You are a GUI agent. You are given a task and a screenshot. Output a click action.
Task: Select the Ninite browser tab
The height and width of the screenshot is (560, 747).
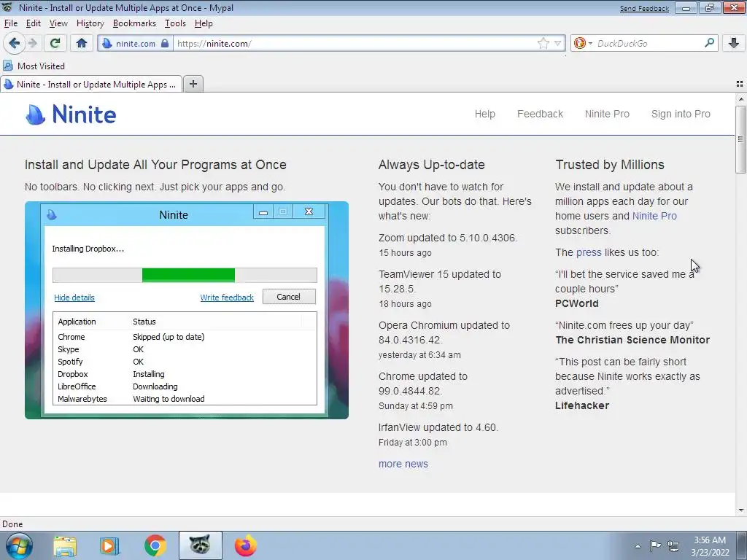coord(91,85)
